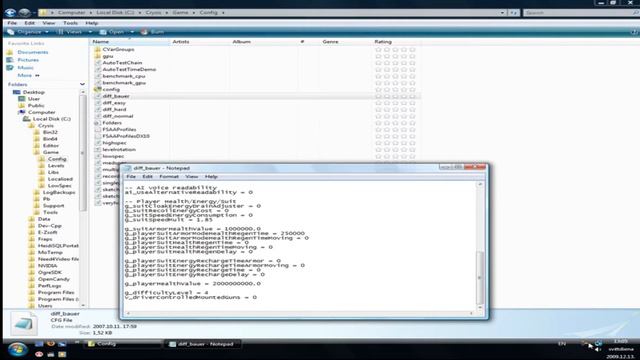Click the Open button on the Explorer toolbar
640x360 pixels.
point(112,32)
